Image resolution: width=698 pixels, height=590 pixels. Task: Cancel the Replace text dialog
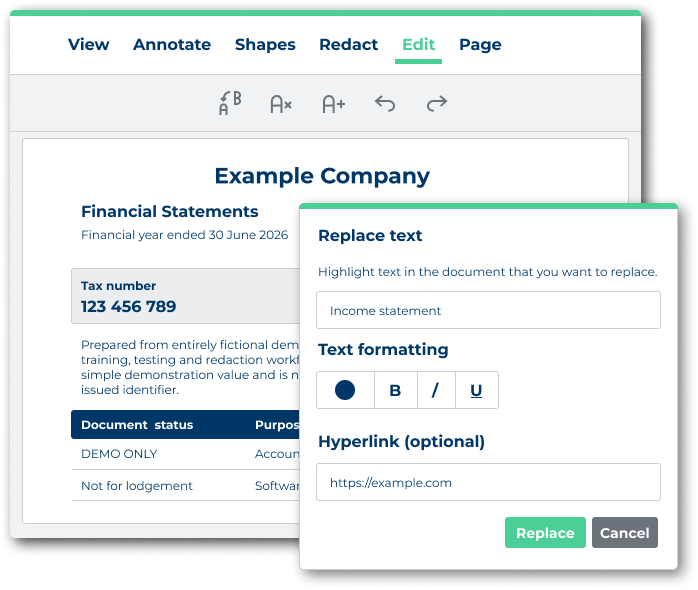pyautogui.click(x=625, y=533)
